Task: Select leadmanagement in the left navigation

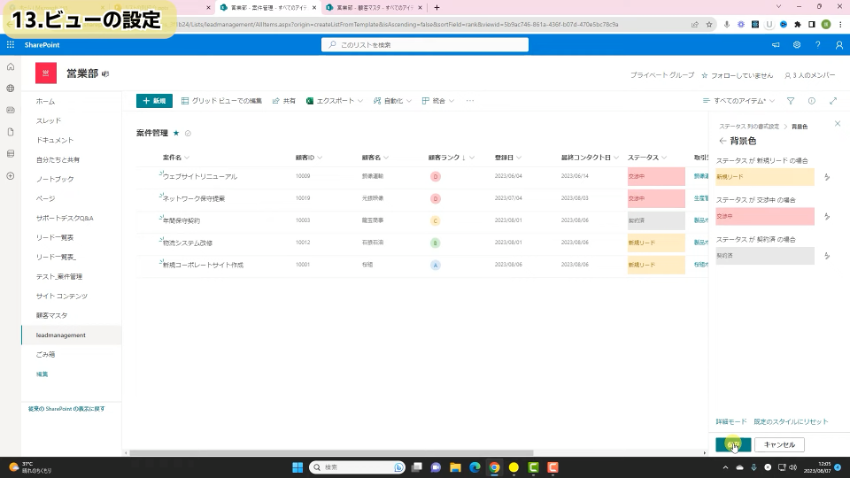Action: (x=61, y=335)
